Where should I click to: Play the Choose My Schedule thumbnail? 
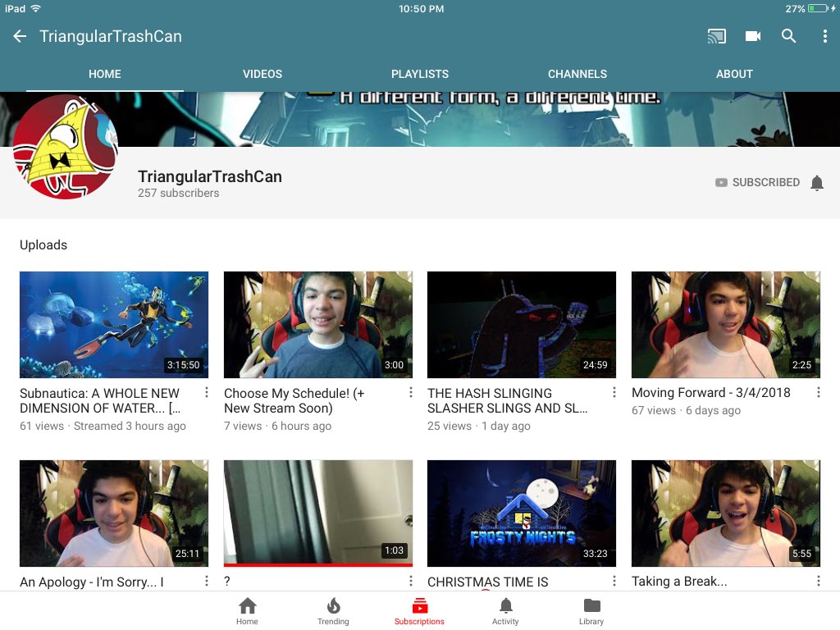[x=318, y=325]
